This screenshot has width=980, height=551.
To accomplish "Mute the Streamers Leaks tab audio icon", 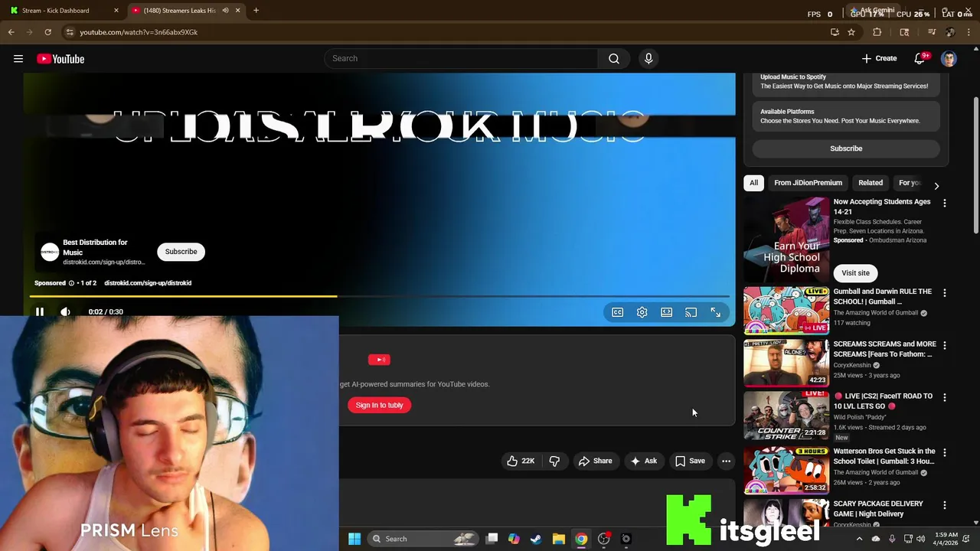I will pyautogui.click(x=225, y=11).
